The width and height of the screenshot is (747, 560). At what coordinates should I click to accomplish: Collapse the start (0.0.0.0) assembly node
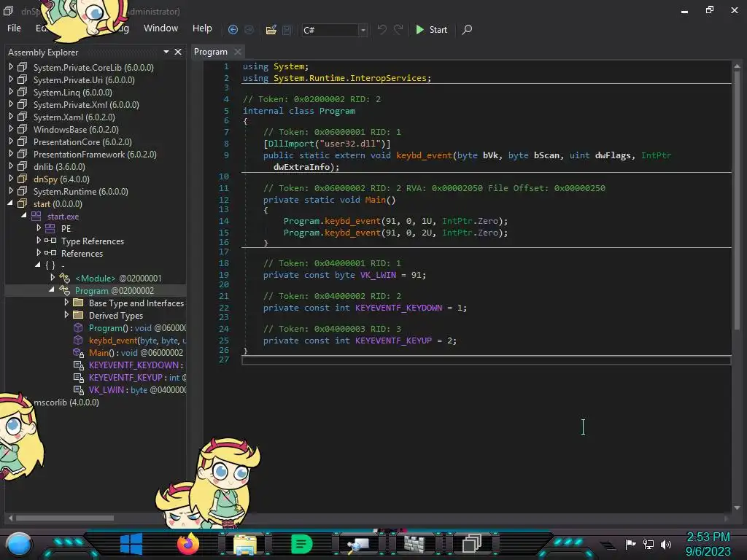[10, 203]
